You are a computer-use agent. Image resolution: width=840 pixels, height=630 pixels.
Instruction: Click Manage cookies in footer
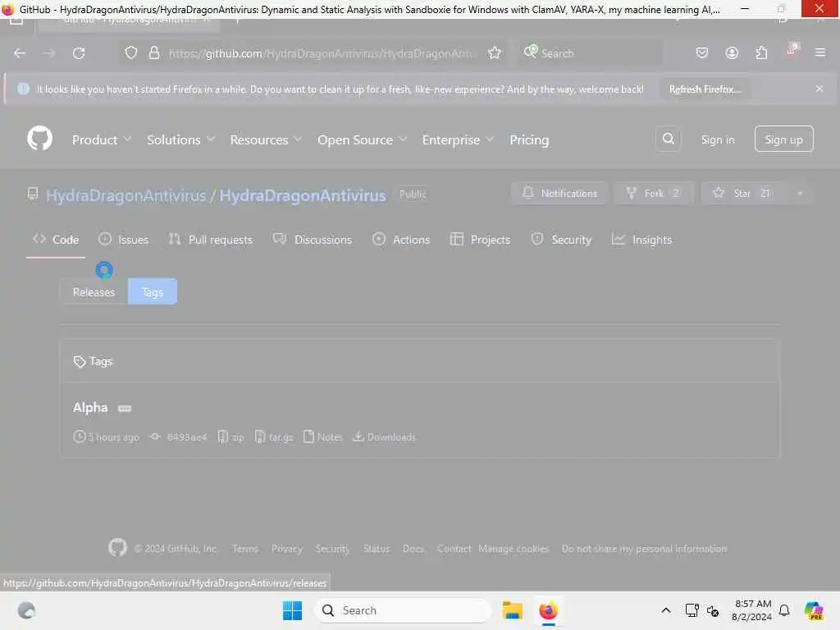514,549
